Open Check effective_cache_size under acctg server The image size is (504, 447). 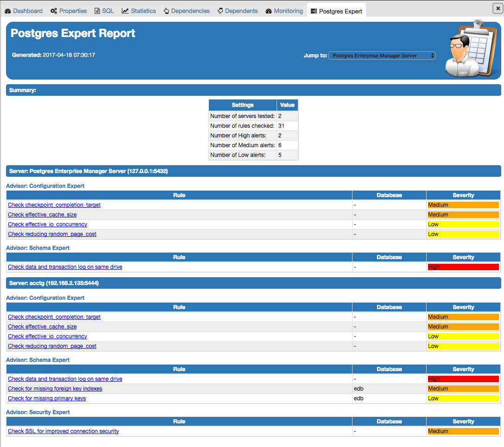point(42,327)
